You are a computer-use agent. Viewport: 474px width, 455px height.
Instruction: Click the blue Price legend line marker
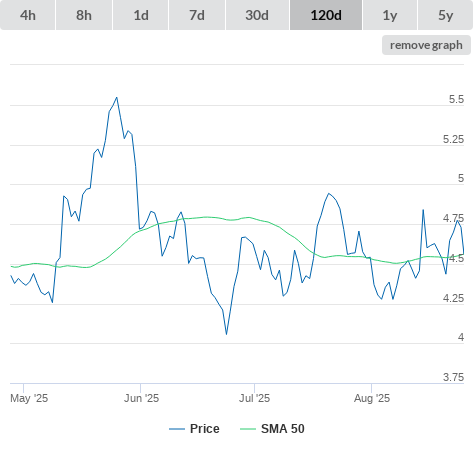coord(177,429)
